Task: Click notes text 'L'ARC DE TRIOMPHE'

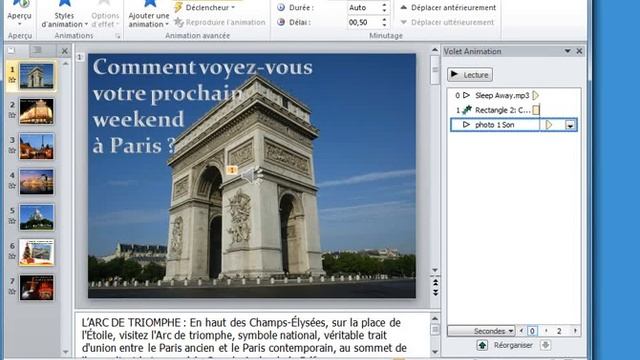Action: tap(131, 322)
